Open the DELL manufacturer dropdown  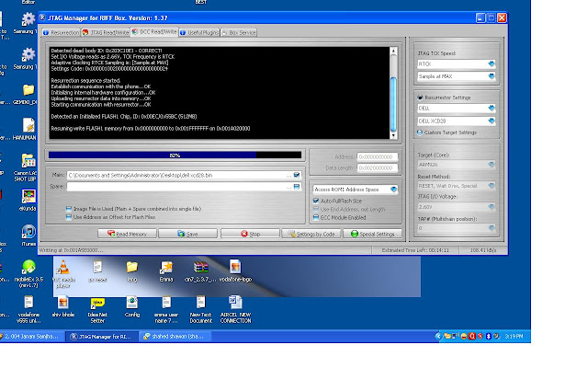(x=492, y=109)
